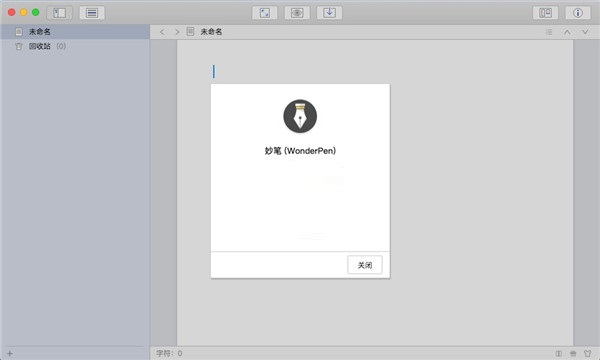Image resolution: width=600 pixels, height=360 pixels.
Task: Click the green zoom window button
Action: coord(36,12)
